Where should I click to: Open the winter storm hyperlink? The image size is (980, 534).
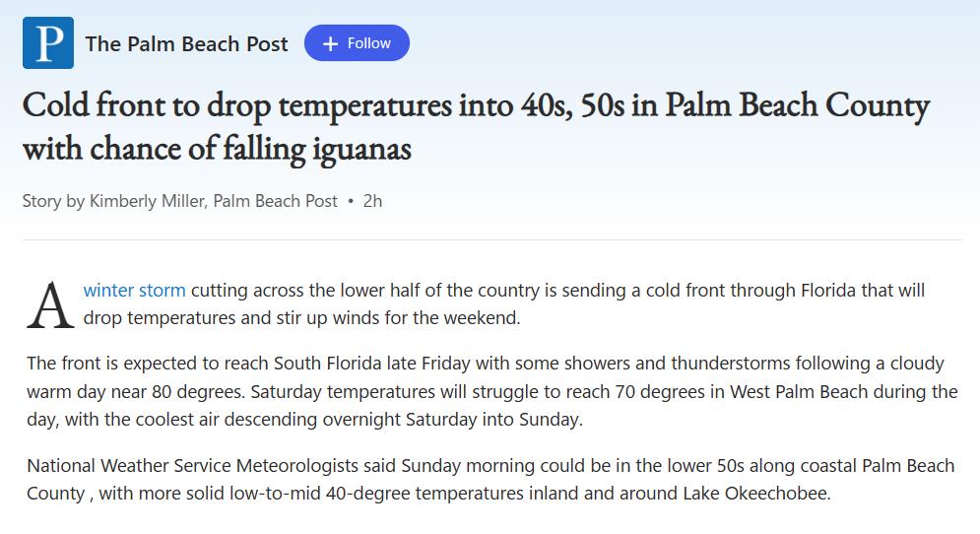134,290
